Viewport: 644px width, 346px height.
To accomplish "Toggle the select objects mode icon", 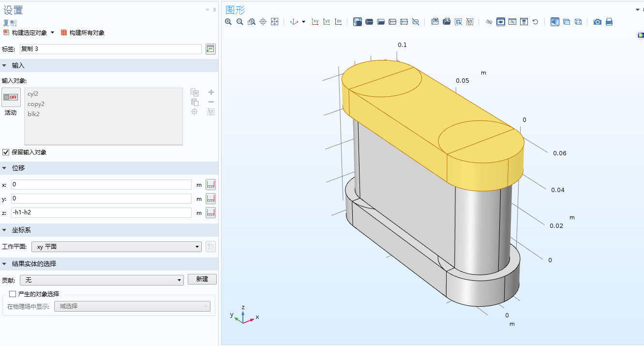I will [x=358, y=22].
